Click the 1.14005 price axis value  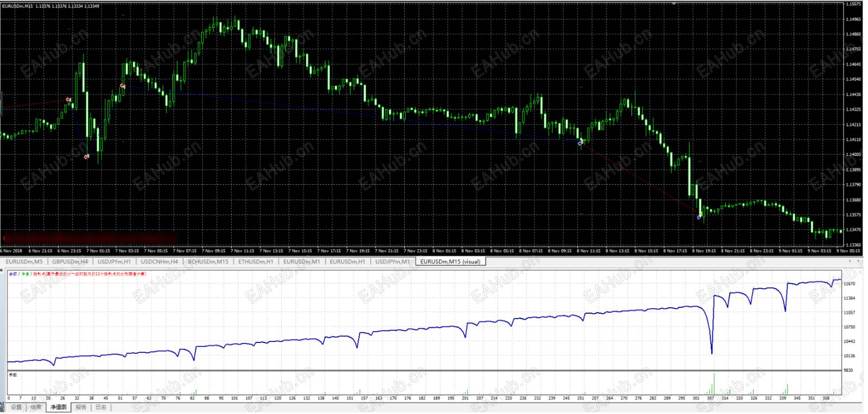click(853, 155)
